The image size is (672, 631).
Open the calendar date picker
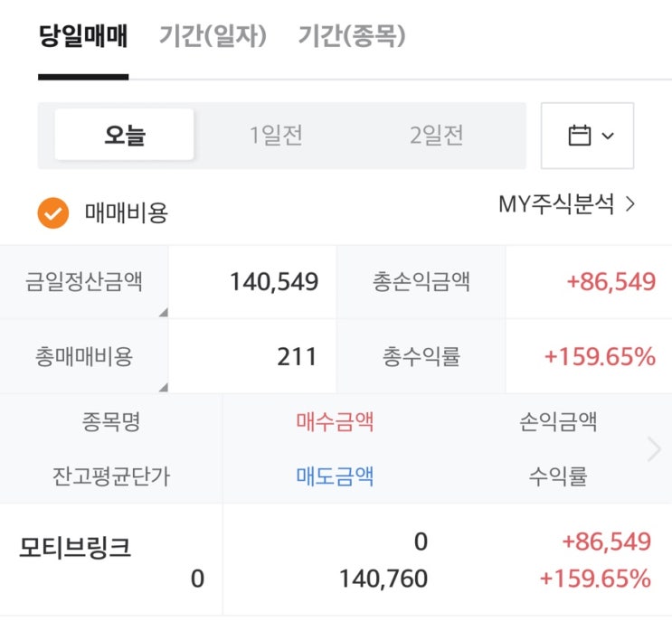(587, 136)
